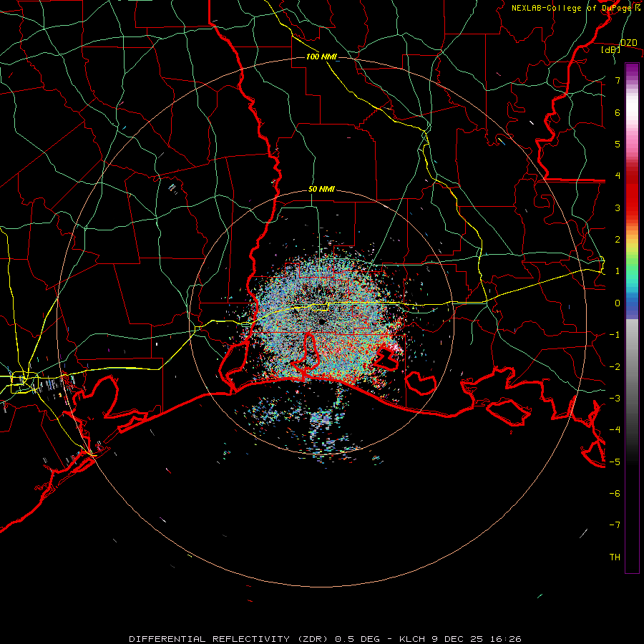Click the -1 value on the color scale
The image size is (644, 644).
click(x=615, y=335)
